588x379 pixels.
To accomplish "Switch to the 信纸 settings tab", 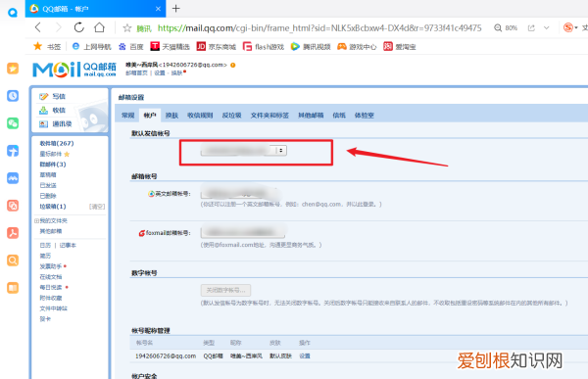I will tap(339, 116).
